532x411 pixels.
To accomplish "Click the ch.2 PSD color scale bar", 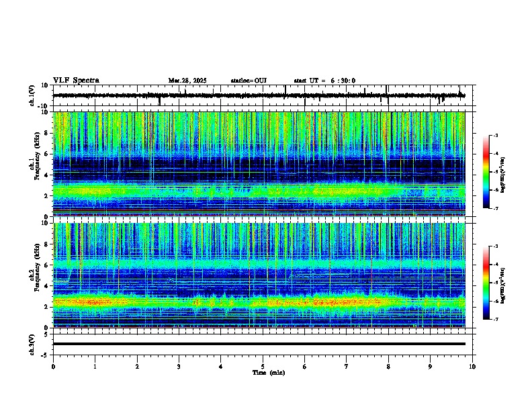I will [486, 283].
